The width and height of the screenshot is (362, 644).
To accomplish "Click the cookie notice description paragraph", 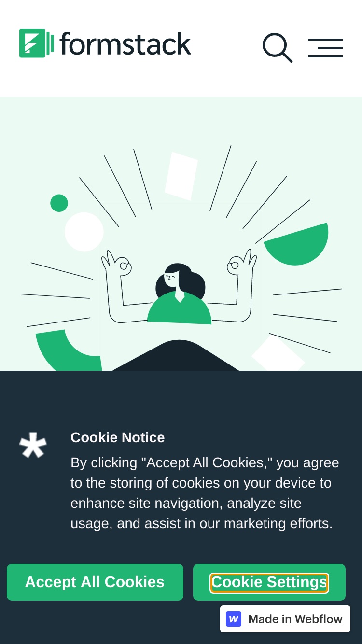I will [x=205, y=493].
